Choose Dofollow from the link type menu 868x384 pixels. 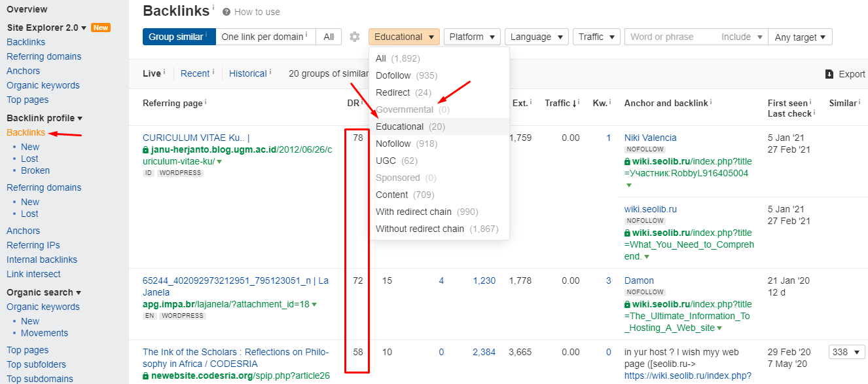tap(397, 75)
